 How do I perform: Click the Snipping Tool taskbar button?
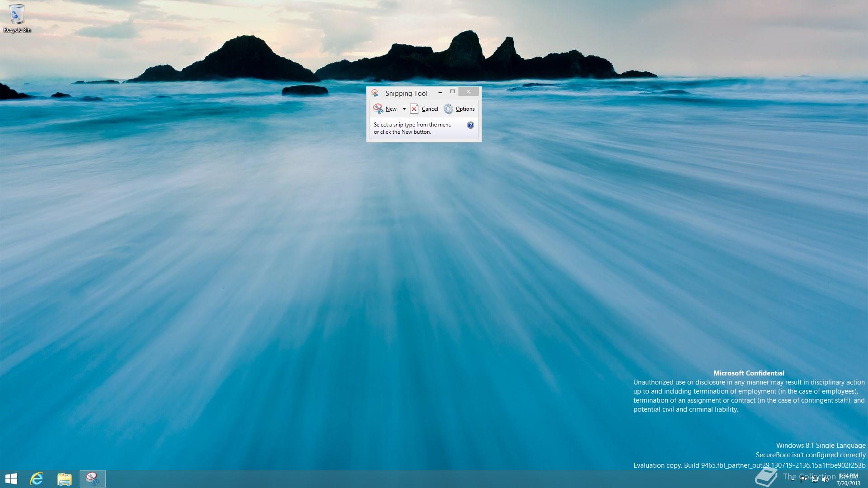[93, 479]
